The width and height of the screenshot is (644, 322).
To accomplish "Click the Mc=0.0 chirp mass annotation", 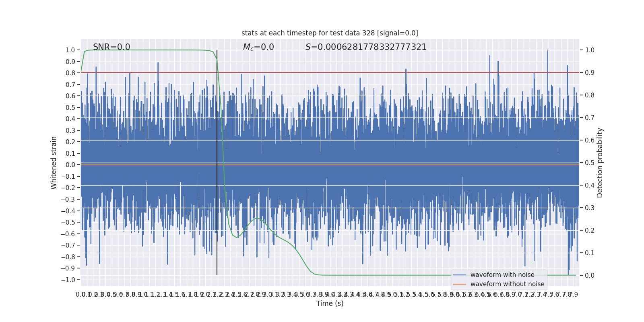I will [258, 47].
